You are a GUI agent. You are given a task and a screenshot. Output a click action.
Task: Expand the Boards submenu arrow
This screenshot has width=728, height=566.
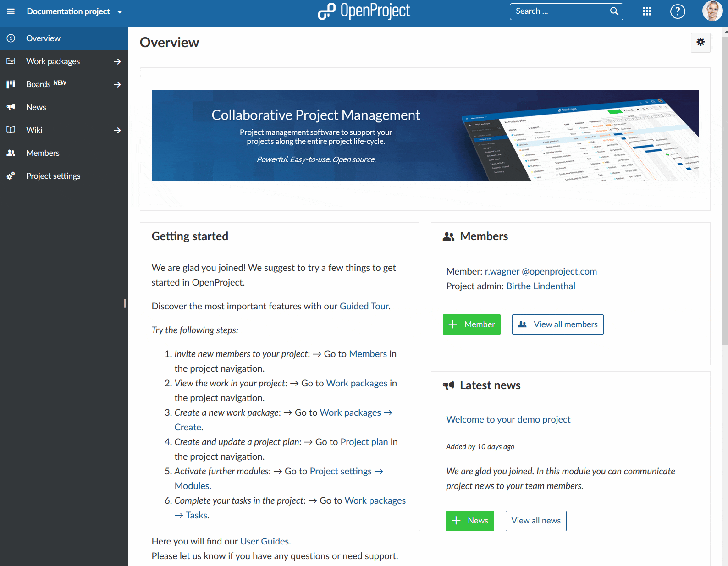click(117, 84)
